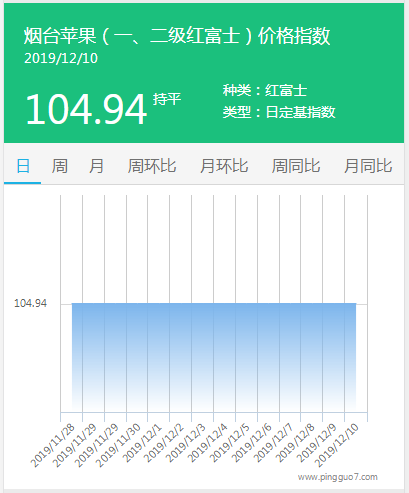409x493 pixels.
Task: Click the 2019/12/4 x-axis label
Action: point(208,443)
